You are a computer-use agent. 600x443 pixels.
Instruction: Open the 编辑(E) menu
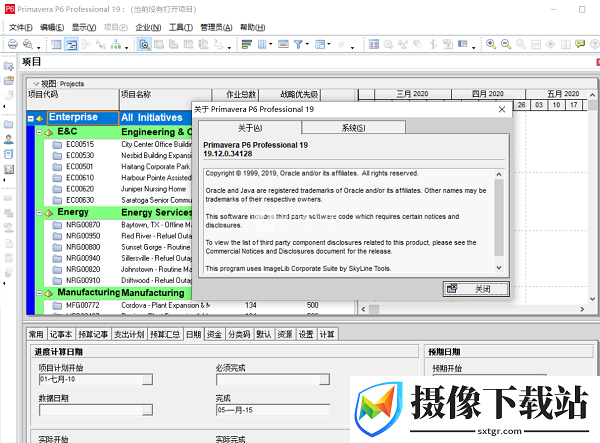[52, 28]
